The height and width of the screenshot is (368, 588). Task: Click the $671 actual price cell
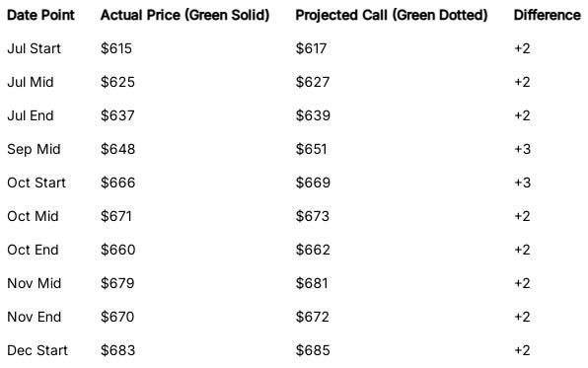116,216
